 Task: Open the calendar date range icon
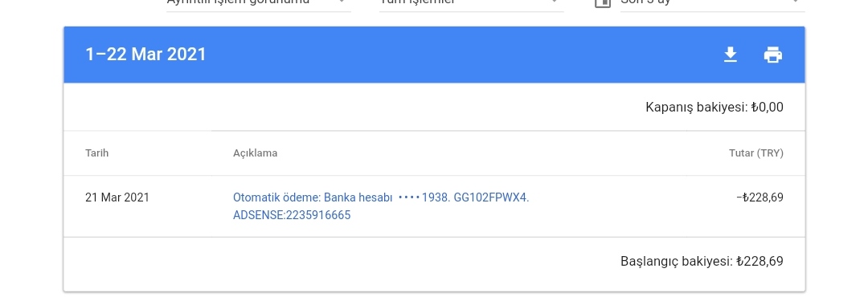(x=602, y=2)
